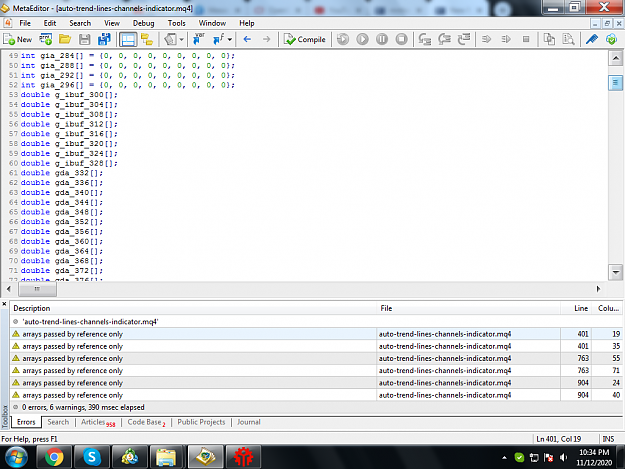The height and width of the screenshot is (469, 625).
Task: Pause debugging with the pause icon
Action: pyautogui.click(x=382, y=39)
